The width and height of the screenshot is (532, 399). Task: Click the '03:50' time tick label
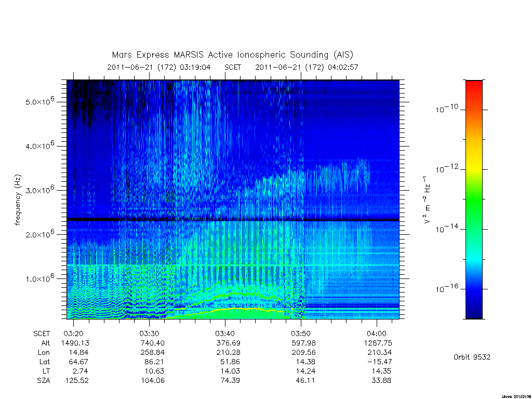[301, 334]
